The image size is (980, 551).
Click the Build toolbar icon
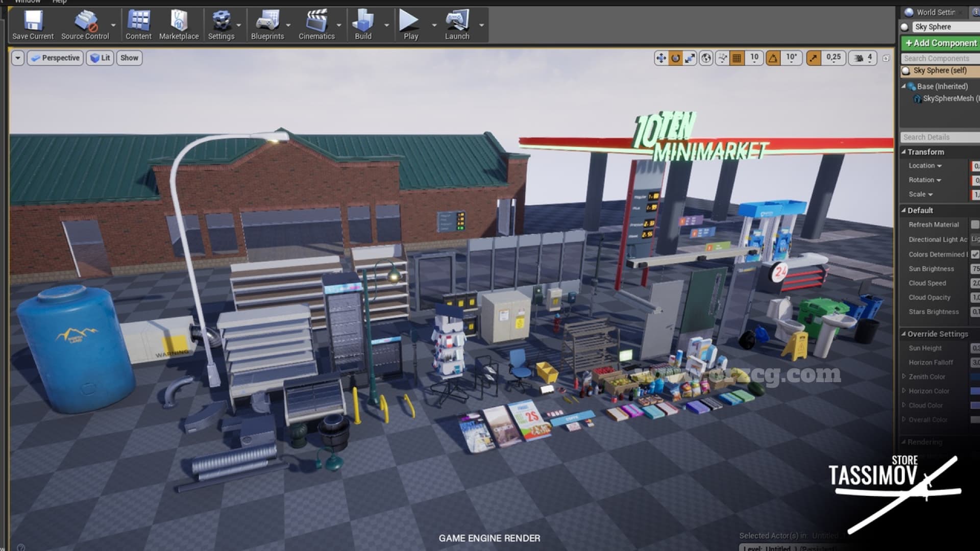[363, 25]
